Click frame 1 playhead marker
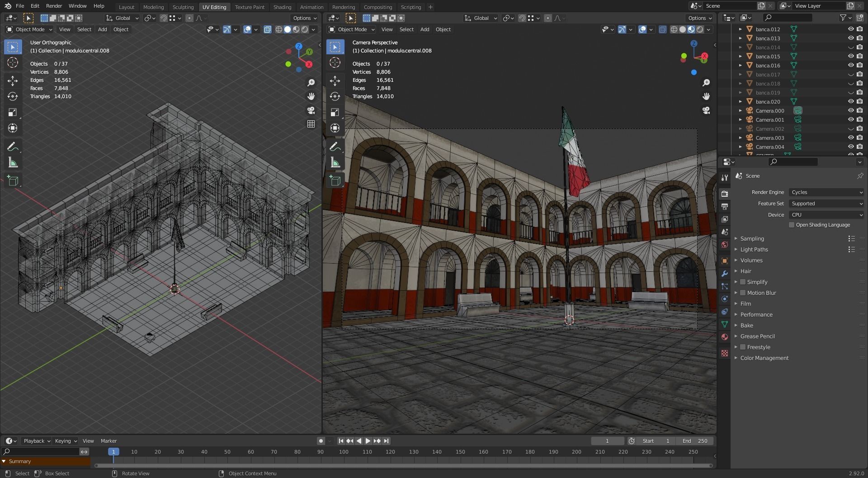Viewport: 868px width, 478px height. pyautogui.click(x=113, y=452)
